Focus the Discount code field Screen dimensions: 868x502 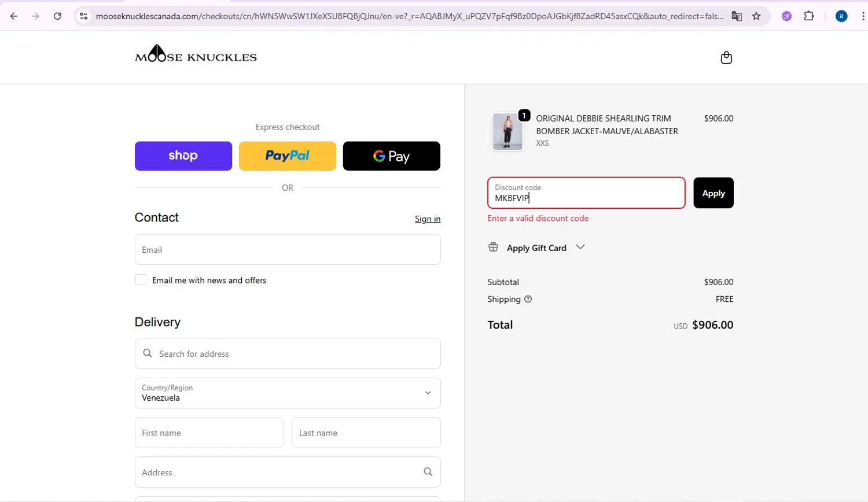click(586, 193)
